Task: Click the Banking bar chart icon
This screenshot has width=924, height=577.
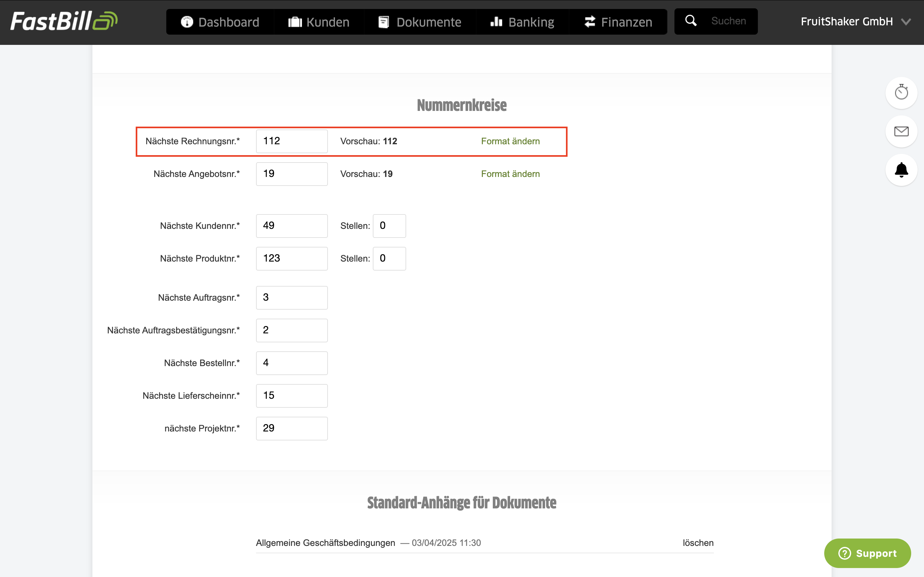Action: coord(496,22)
